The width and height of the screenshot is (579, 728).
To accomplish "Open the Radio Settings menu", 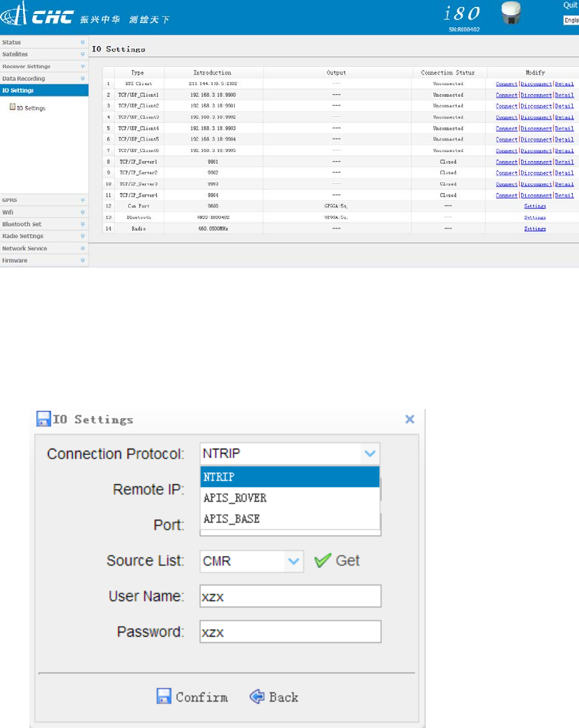I will (x=44, y=236).
